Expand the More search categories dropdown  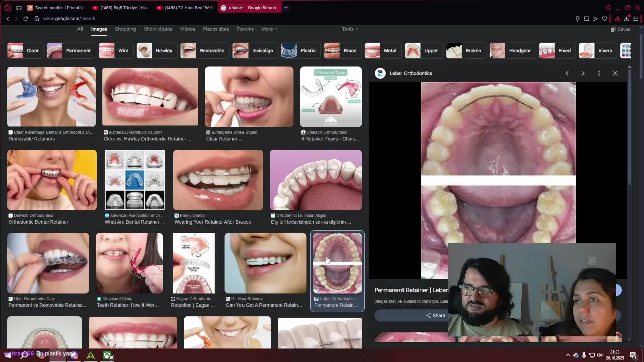coord(269,29)
